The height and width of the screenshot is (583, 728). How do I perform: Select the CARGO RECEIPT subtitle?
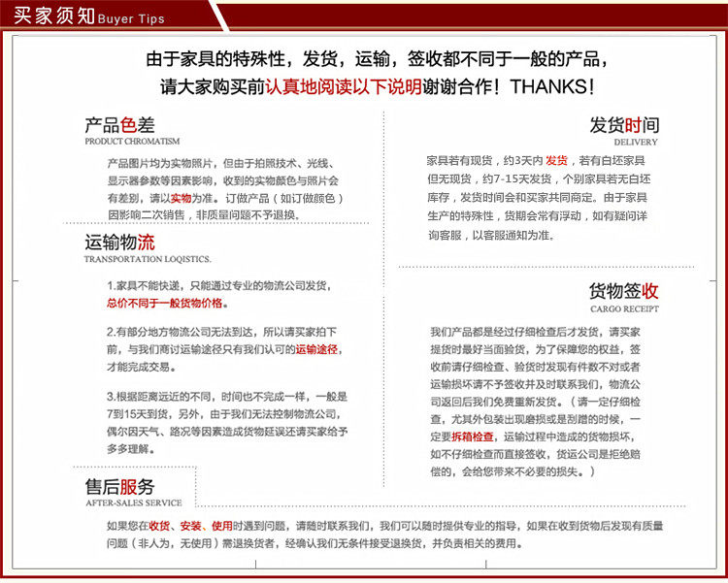point(624,309)
